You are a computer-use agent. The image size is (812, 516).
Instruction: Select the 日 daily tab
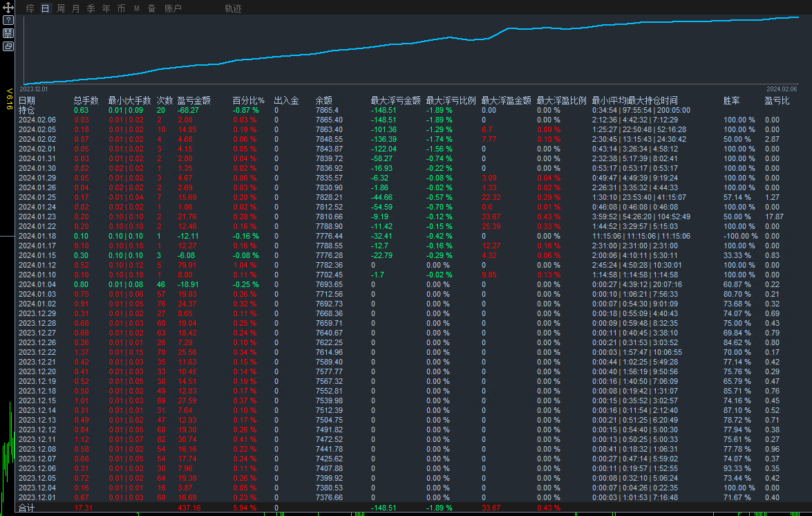[46, 9]
